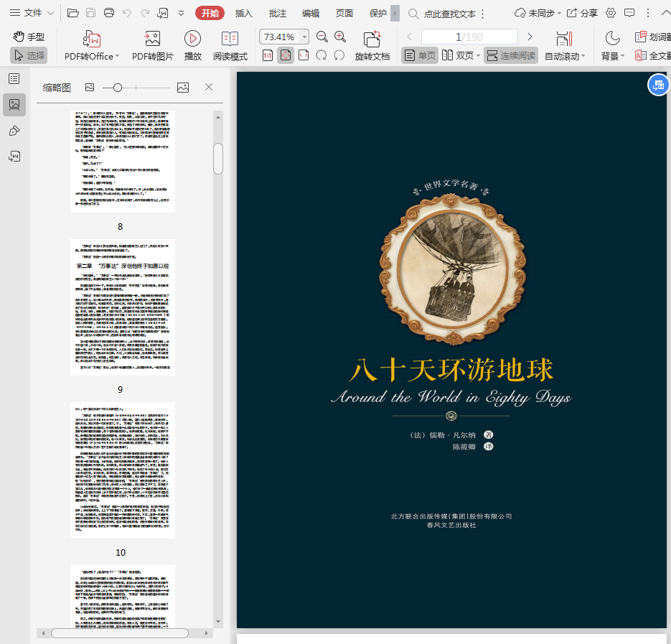Click the 旋转文档 rotate document icon
The height and width of the screenshot is (644, 671).
[x=372, y=39]
